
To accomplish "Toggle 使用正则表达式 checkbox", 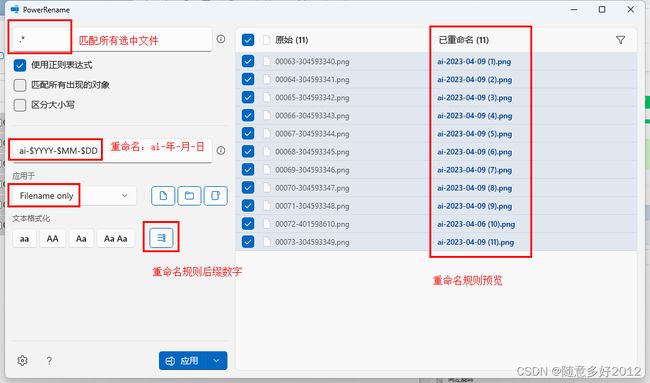I will [x=19, y=65].
